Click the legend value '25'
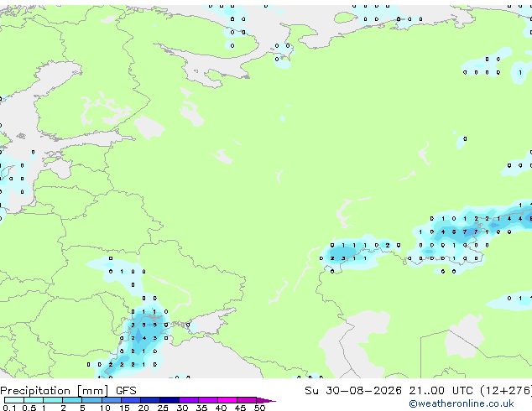 click(163, 408)
